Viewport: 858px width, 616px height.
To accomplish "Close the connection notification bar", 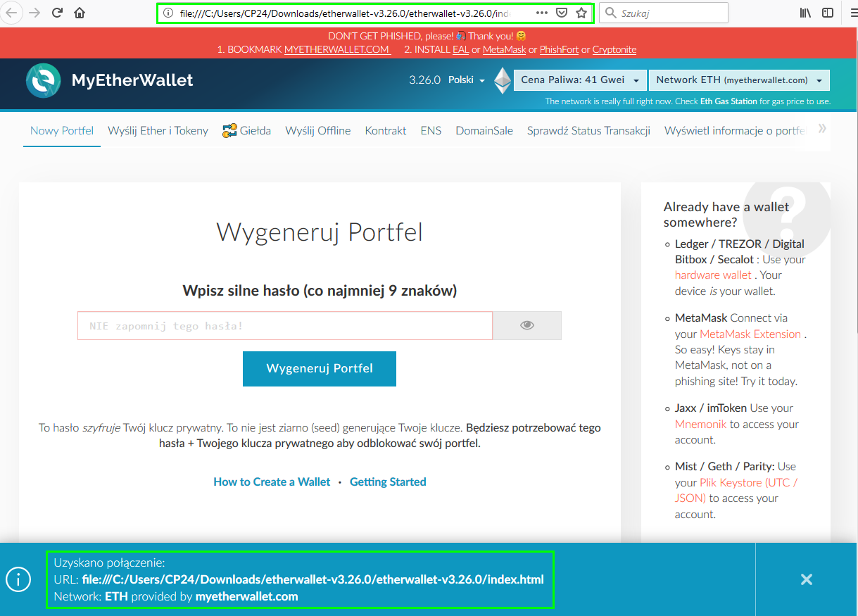I will (807, 579).
